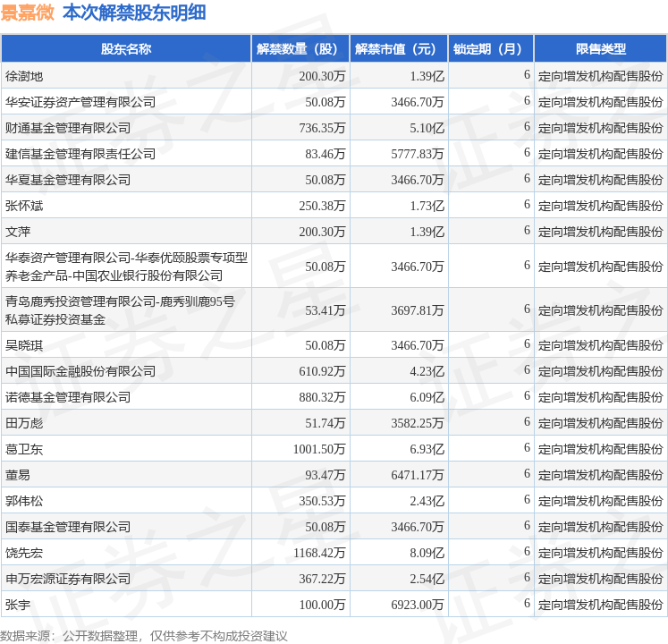Click shareholder name 田万彪
Image resolution: width=668 pixels, height=644 pixels.
point(24,423)
